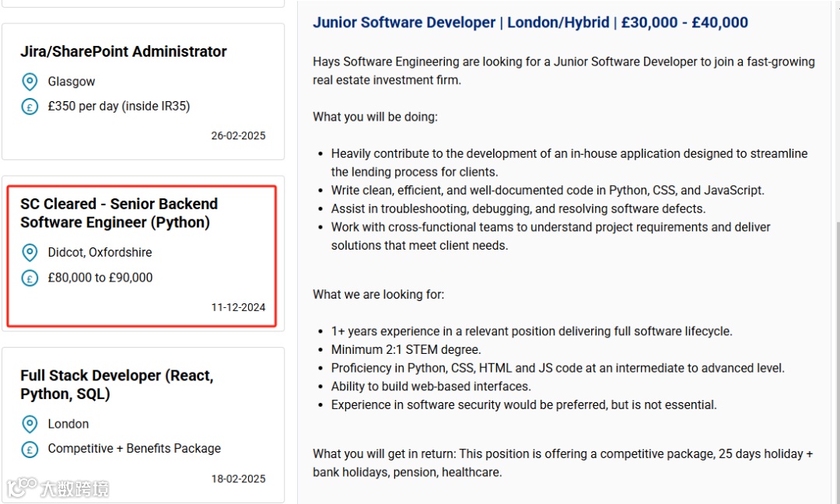
Task: Click the pound icon beside £350 per day
Action: click(30, 107)
